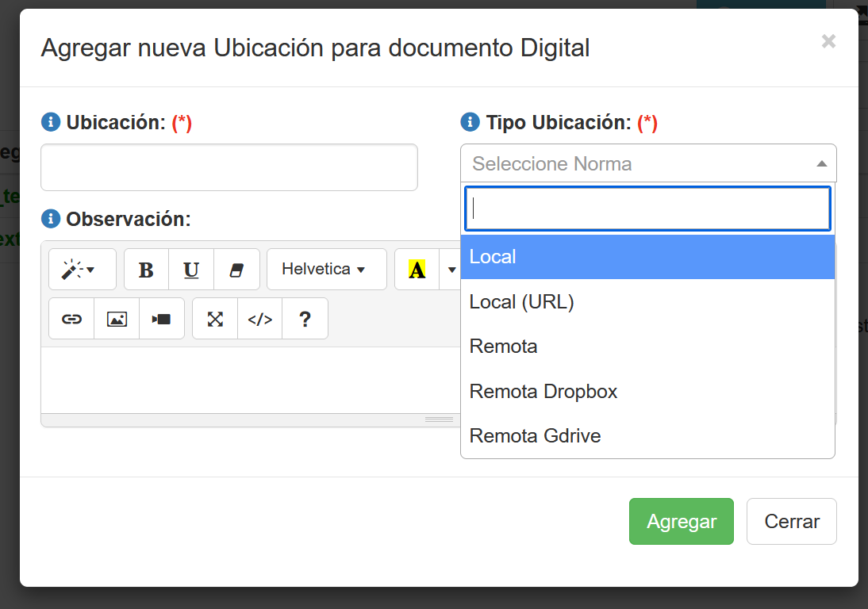Open editor help question mark
Image resolution: width=868 pixels, height=609 pixels.
click(305, 319)
